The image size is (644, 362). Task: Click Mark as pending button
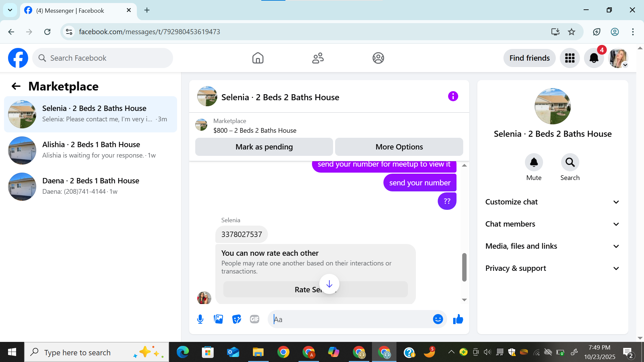264,147
